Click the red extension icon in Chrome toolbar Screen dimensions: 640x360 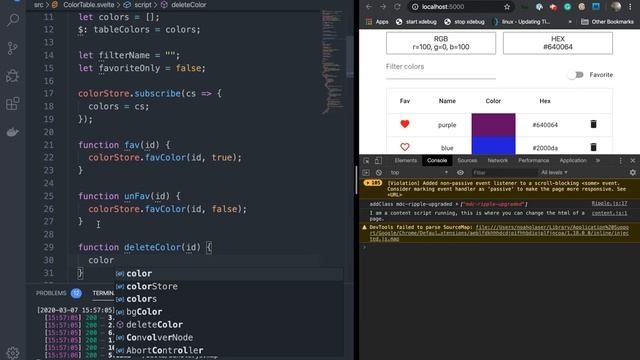(x=553, y=7)
